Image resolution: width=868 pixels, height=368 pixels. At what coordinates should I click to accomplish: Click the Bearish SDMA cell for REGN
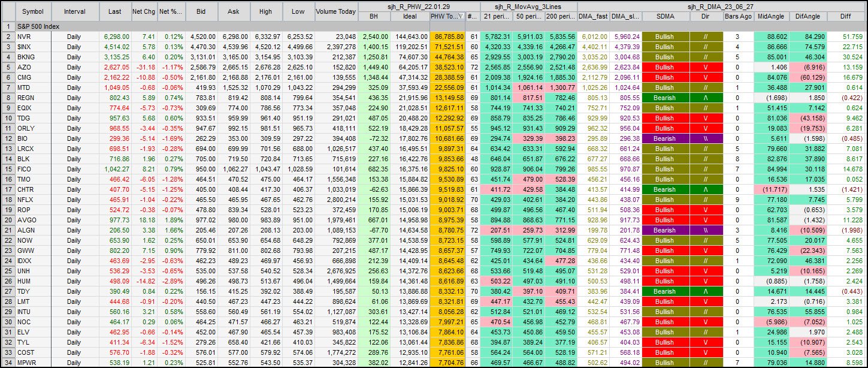coord(664,98)
